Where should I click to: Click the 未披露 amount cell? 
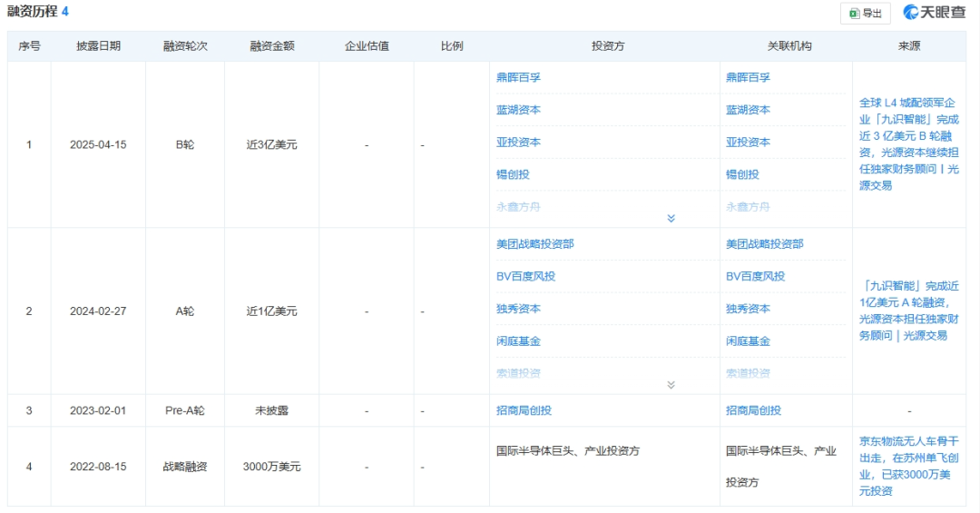click(x=272, y=411)
